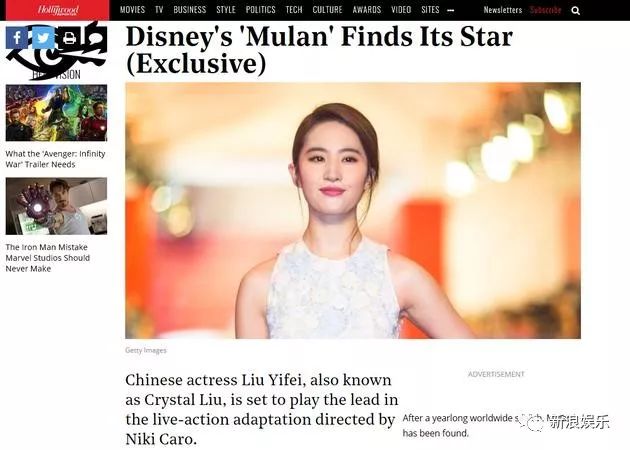Open the Movies section
Screen dimensions: 630x450
132,10
